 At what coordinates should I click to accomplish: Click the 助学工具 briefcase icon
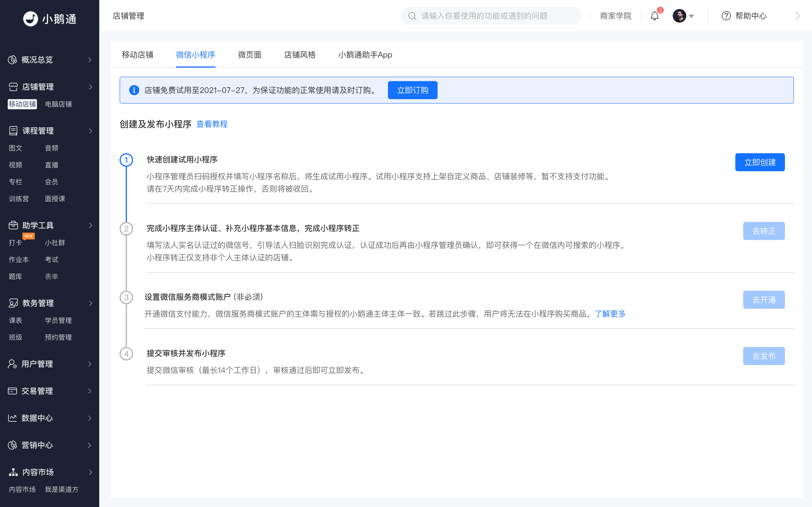[13, 225]
